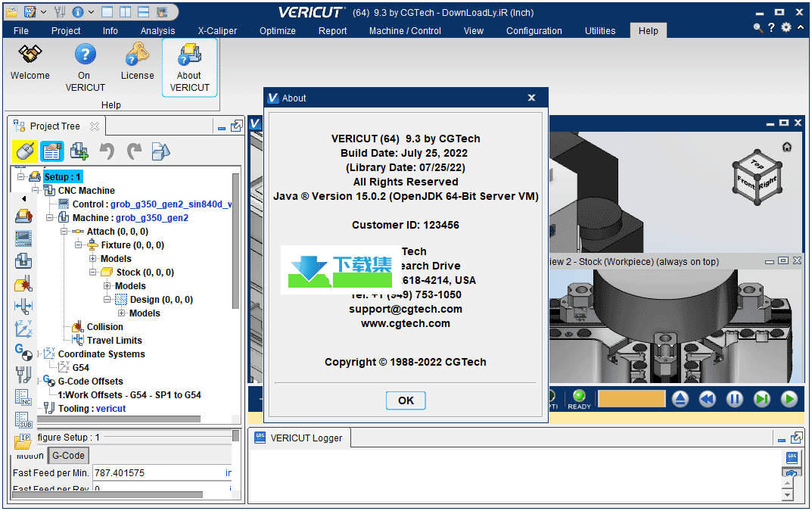Select single view layout icon
This screenshot has height=511, width=812.
point(107,11)
